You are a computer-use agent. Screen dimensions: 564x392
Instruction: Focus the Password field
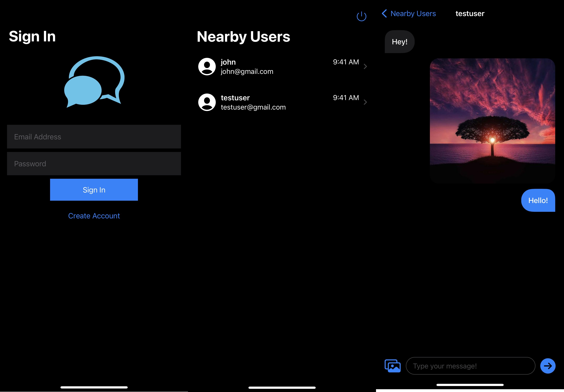(x=94, y=164)
